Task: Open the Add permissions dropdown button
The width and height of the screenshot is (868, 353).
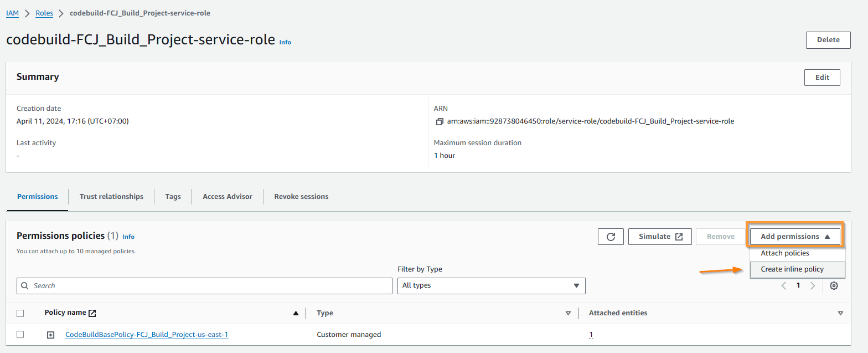Action: tap(795, 237)
